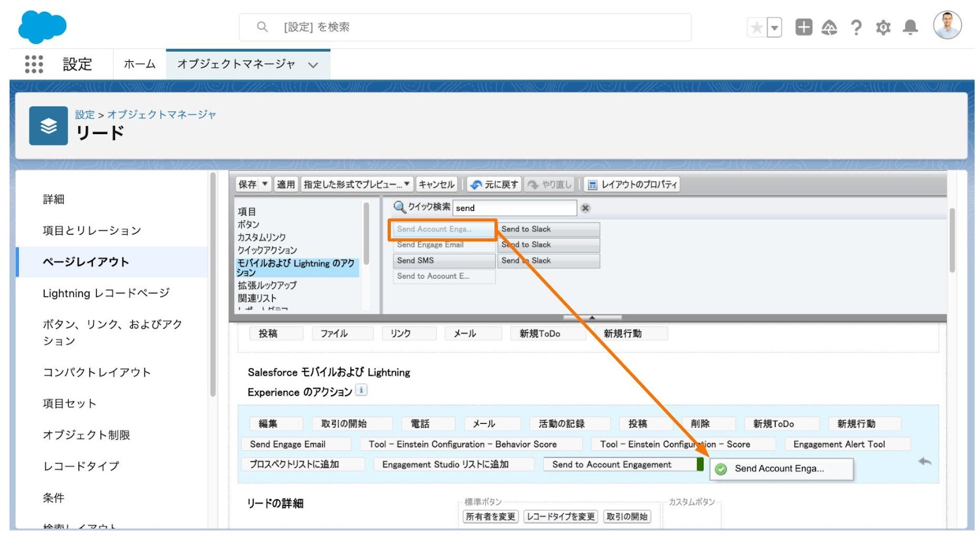
Task: Click the 適用 button
Action: [x=285, y=184]
